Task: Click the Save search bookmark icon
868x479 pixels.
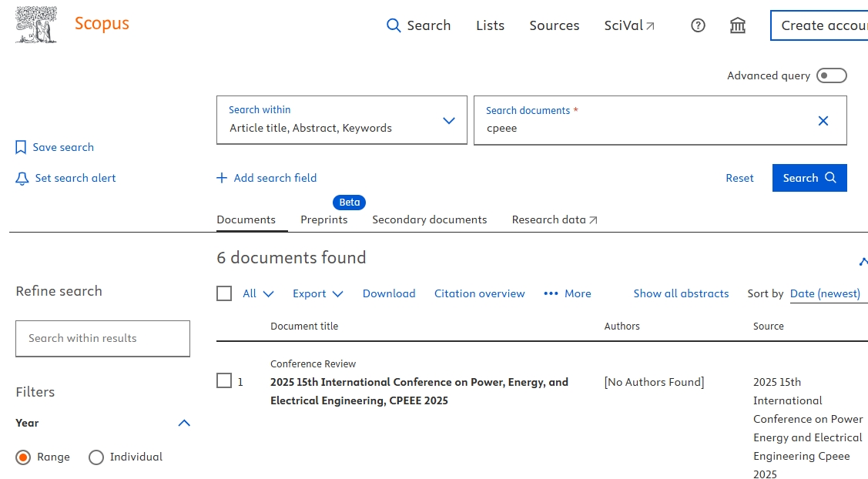Action: 21,147
